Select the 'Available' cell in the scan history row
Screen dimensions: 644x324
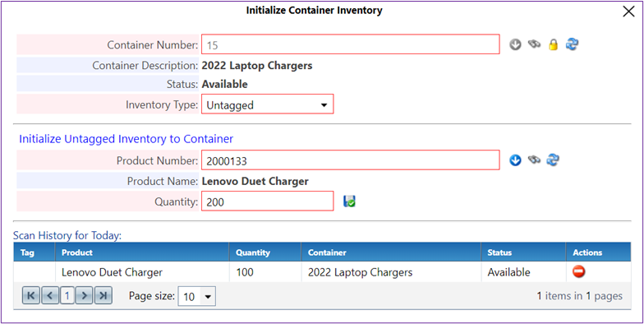click(524, 272)
